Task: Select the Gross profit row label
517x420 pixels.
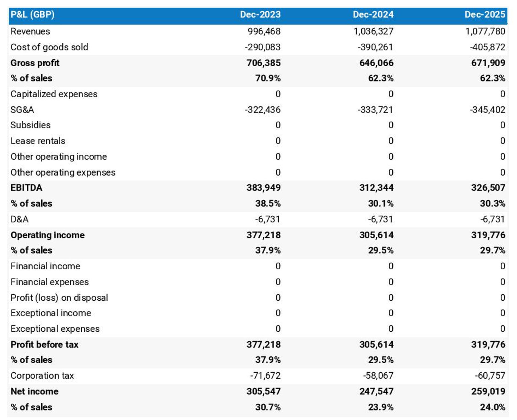Action: coord(35,63)
